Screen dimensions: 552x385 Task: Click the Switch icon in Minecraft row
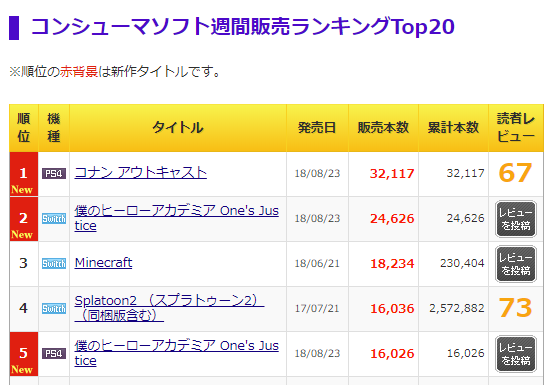click(x=54, y=264)
